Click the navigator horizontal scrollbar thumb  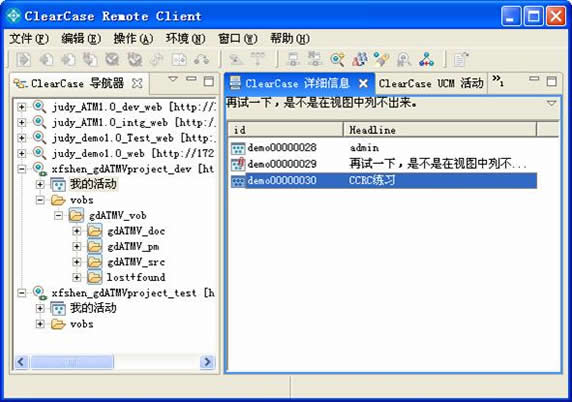(x=72, y=362)
